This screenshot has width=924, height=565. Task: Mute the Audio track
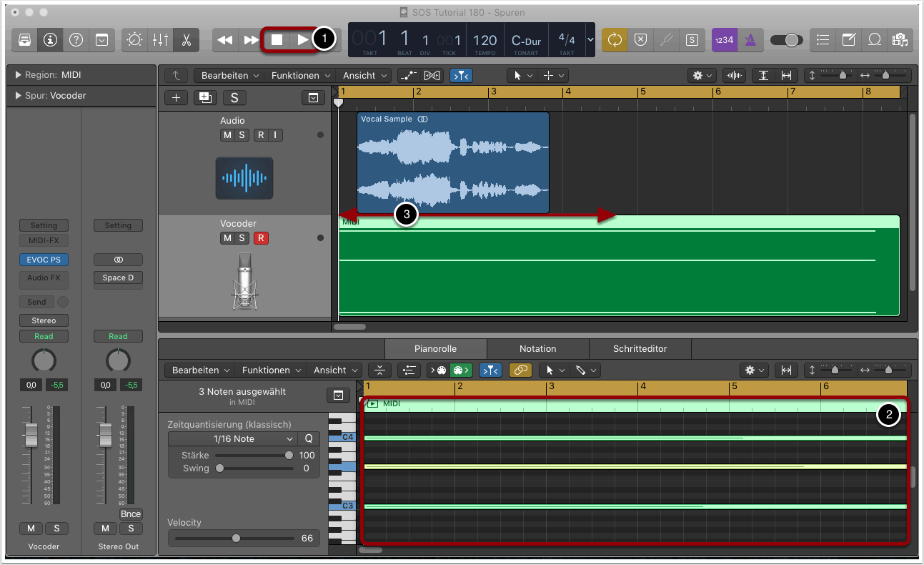[x=227, y=135]
